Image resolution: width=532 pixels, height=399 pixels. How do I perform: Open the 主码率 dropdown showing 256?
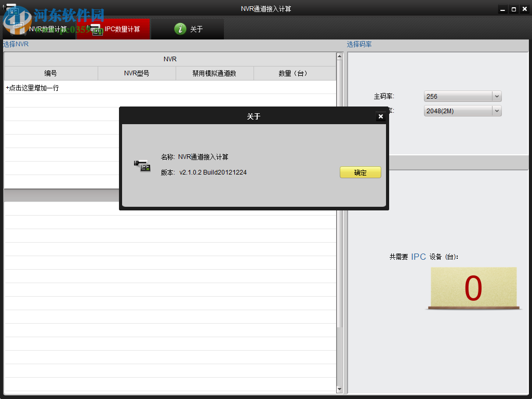[461, 96]
